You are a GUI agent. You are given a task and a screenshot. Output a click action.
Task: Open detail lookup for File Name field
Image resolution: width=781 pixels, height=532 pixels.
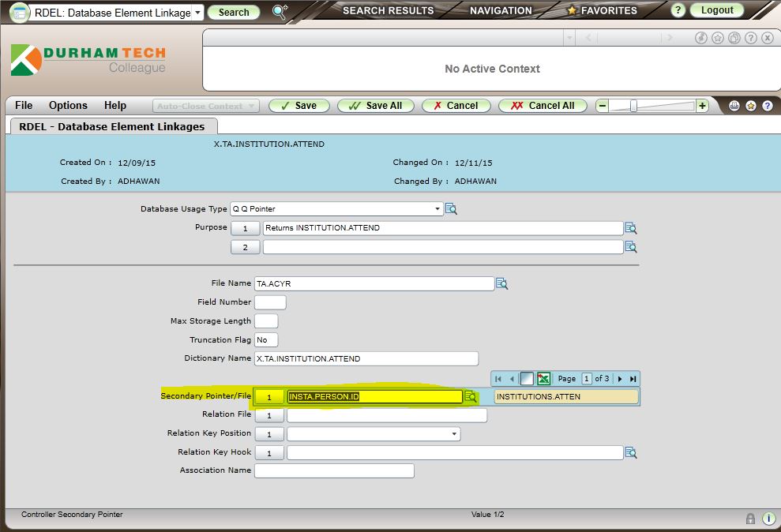[501, 283]
